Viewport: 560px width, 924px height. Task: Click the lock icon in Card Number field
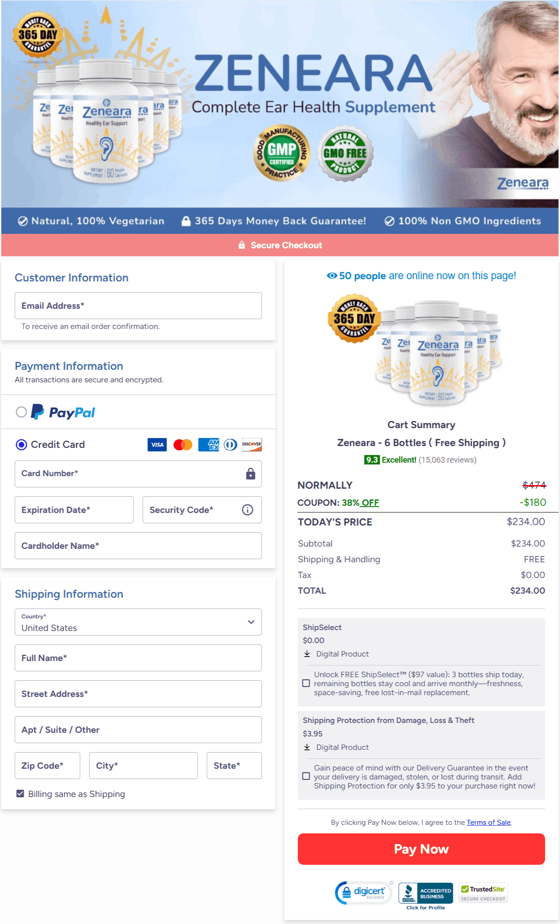tap(250, 474)
